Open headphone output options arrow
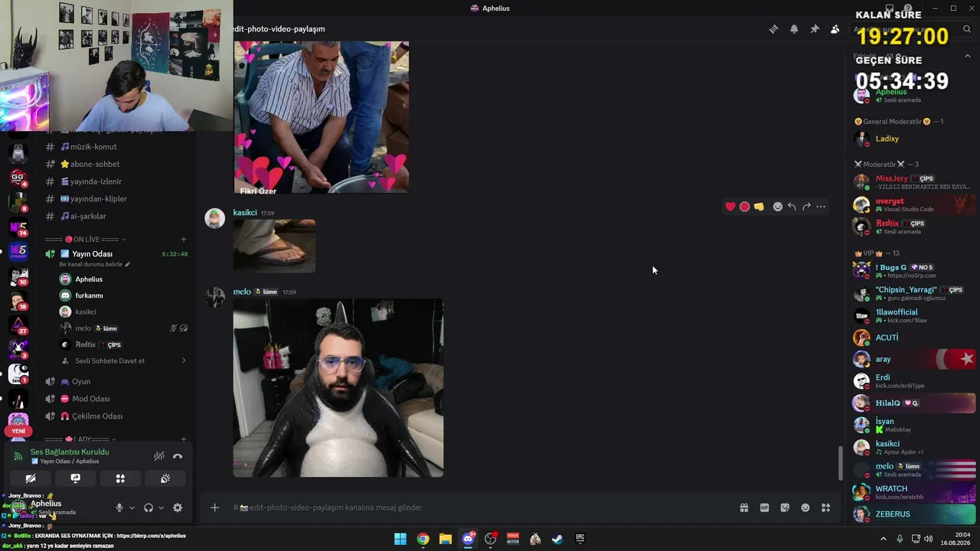Screen dimensions: 980x551 [x=161, y=507]
